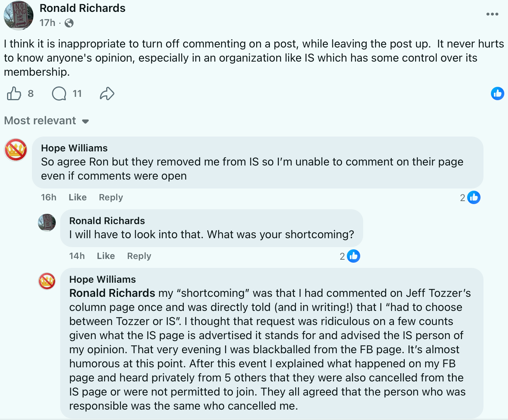Open the comment icon on Ronald's post
508x420 pixels.
point(59,94)
